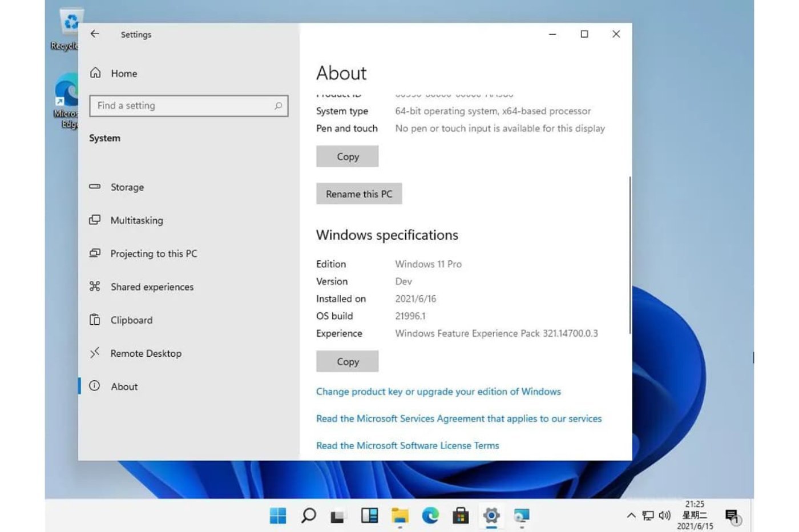The height and width of the screenshot is (532, 799).
Task: Select the OS build value 21996.1
Action: [410, 316]
